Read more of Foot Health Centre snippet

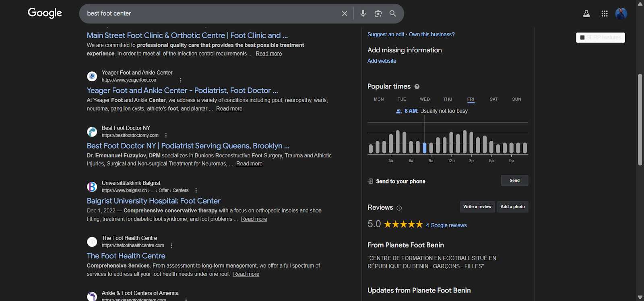[246, 274]
